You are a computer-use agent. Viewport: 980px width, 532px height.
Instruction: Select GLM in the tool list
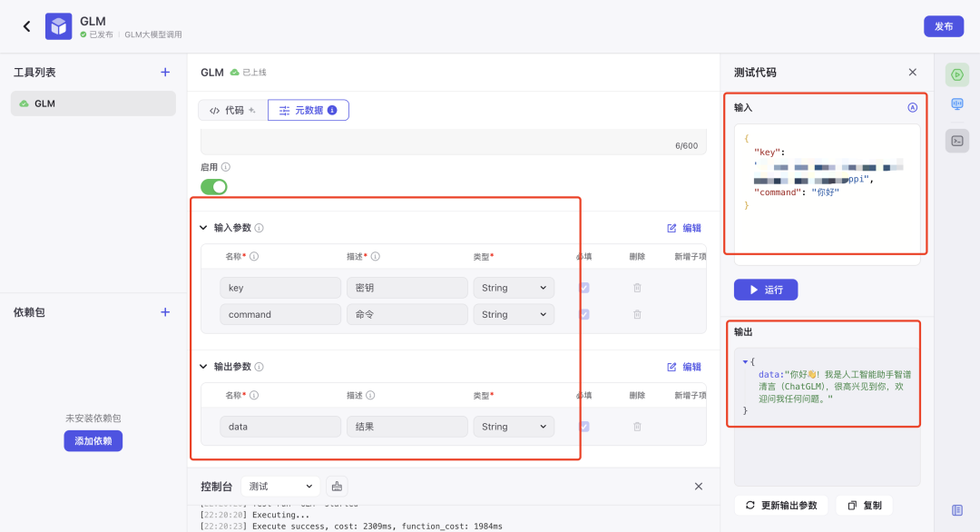(93, 103)
